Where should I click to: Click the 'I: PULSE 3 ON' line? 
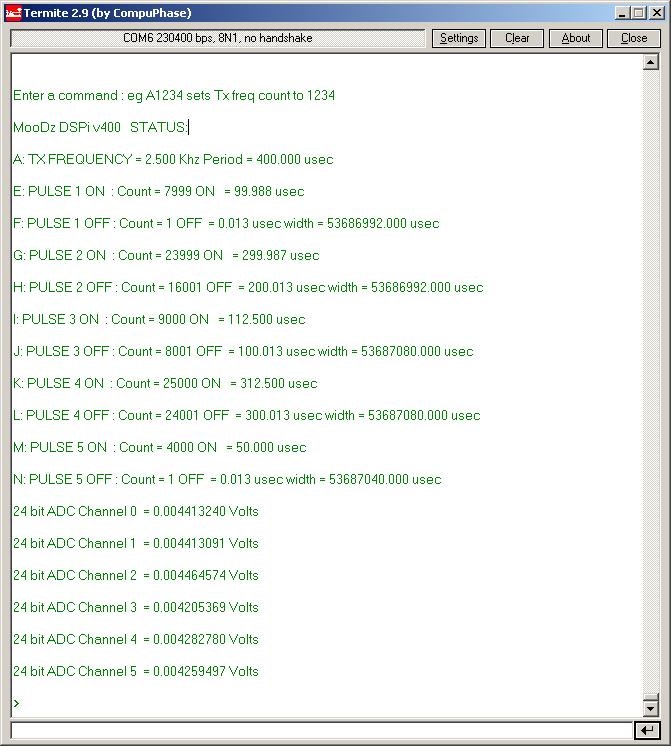click(159, 319)
